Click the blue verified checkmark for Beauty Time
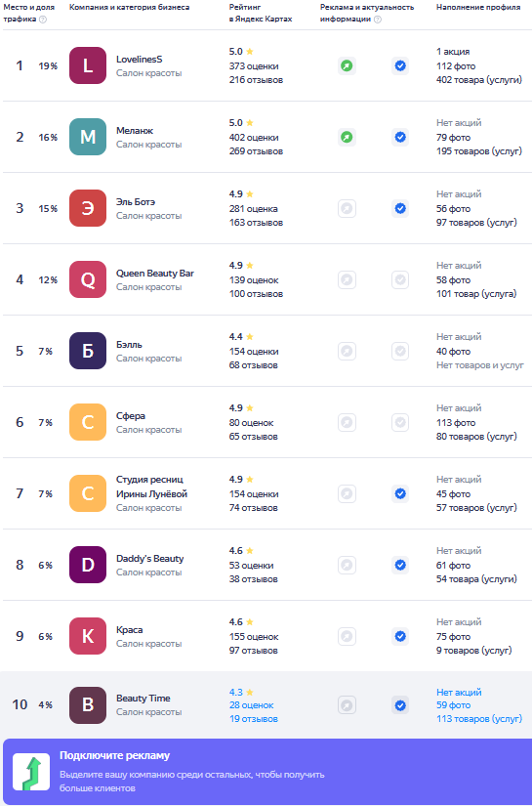 tap(400, 705)
